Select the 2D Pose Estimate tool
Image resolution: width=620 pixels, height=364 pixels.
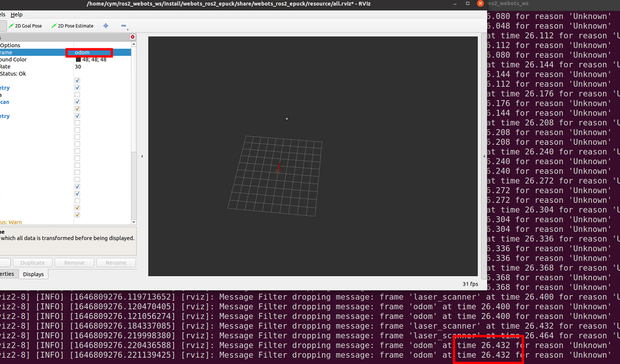click(x=72, y=26)
